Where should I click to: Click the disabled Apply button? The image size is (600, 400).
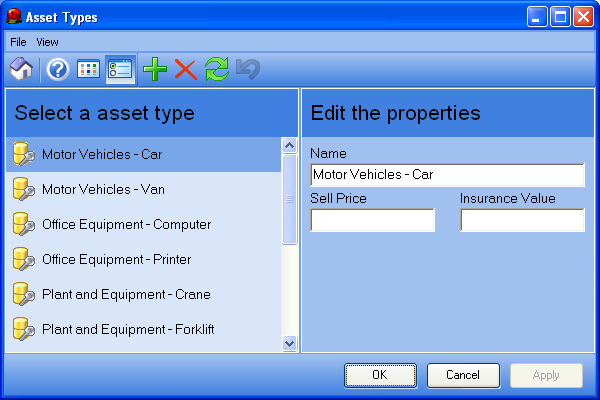546,375
